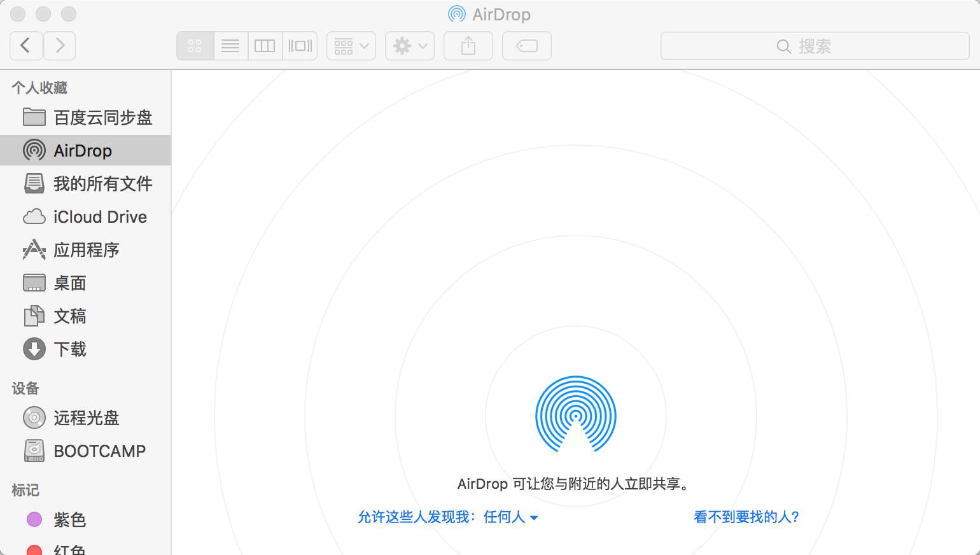Click the back navigation arrow
The width and height of the screenshot is (980, 555).
26,46
